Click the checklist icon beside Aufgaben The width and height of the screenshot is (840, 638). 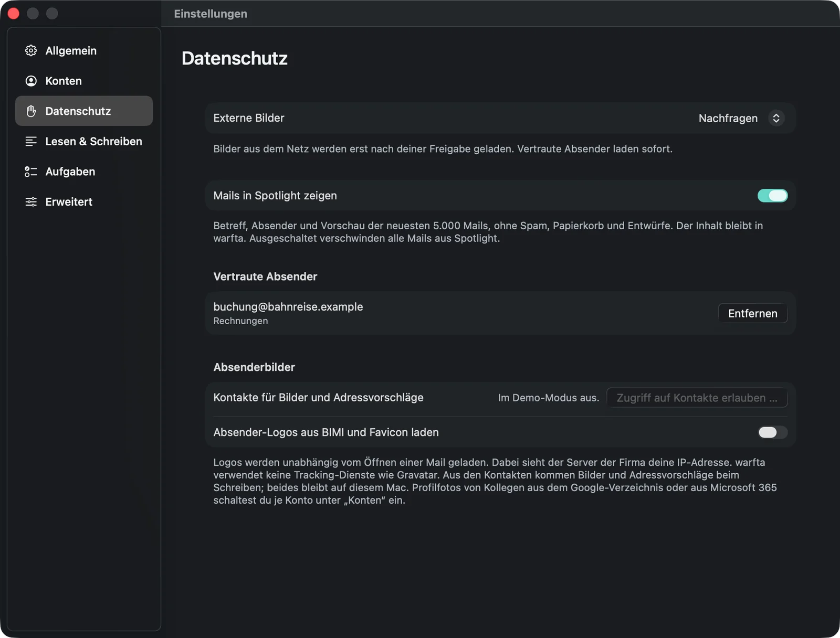click(31, 172)
